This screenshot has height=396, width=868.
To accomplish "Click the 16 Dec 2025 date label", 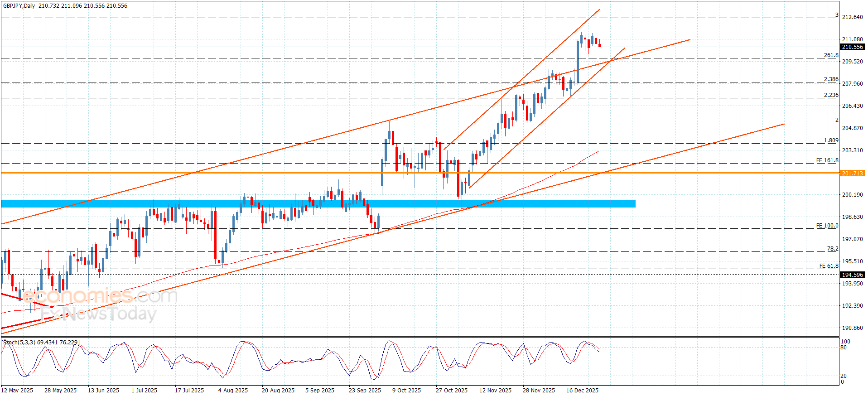I will [582, 390].
